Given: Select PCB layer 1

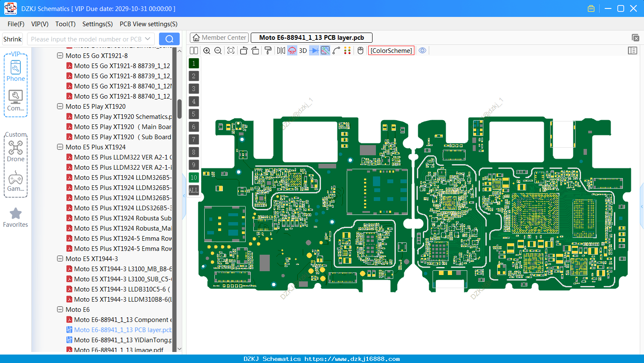Looking at the screenshot, I should 194,63.
